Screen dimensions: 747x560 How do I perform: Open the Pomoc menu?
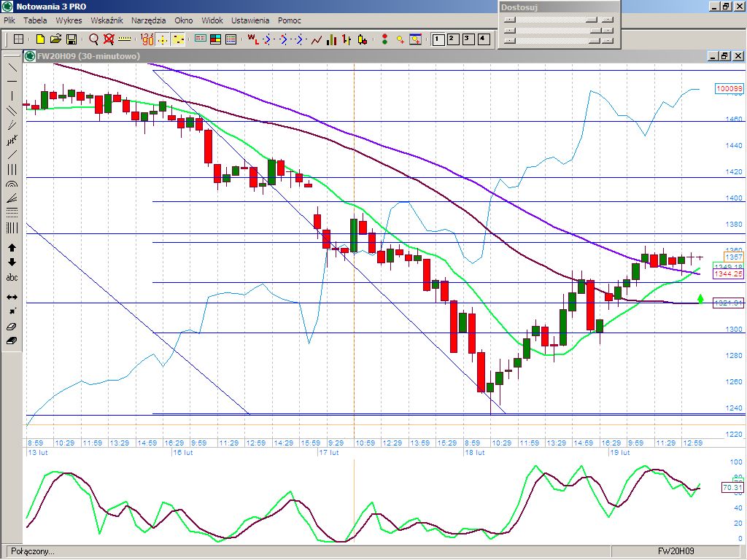point(289,20)
